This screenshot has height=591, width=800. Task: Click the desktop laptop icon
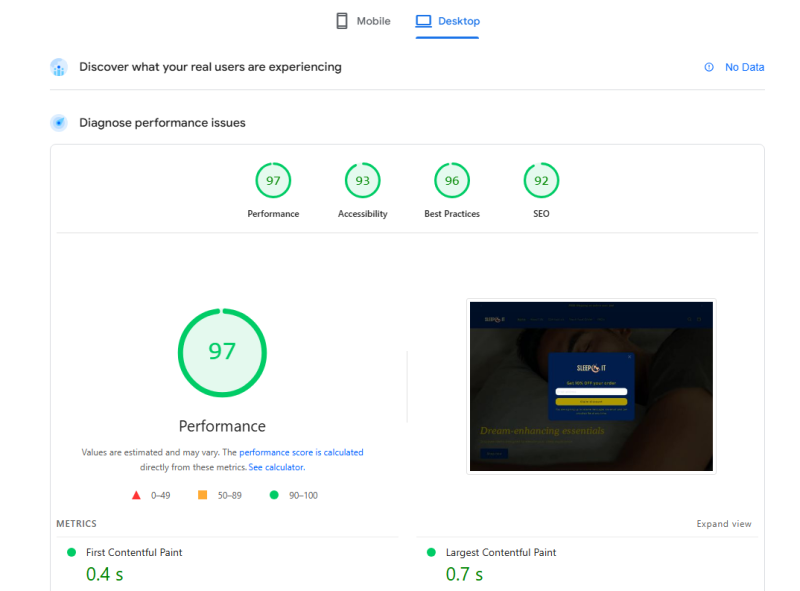[x=423, y=21]
